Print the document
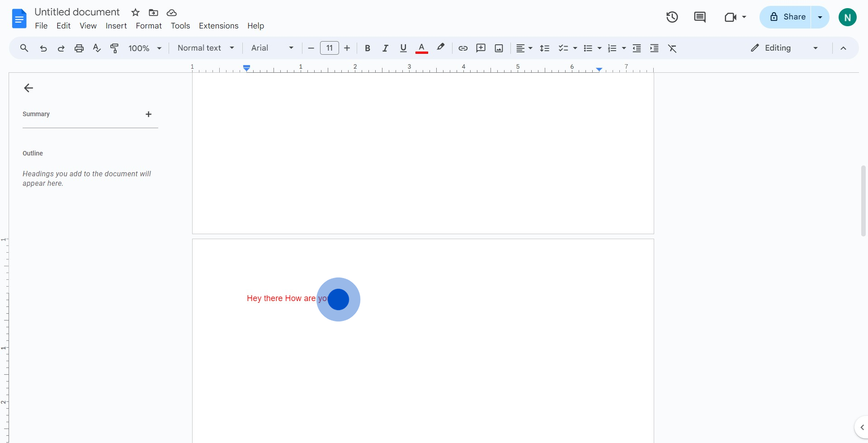The height and width of the screenshot is (443, 868). click(x=79, y=48)
